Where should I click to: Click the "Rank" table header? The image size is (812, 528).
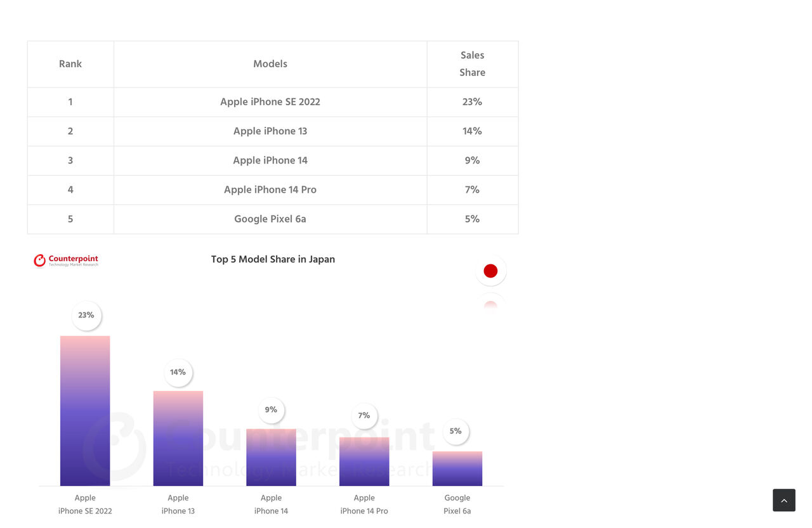[x=70, y=64]
